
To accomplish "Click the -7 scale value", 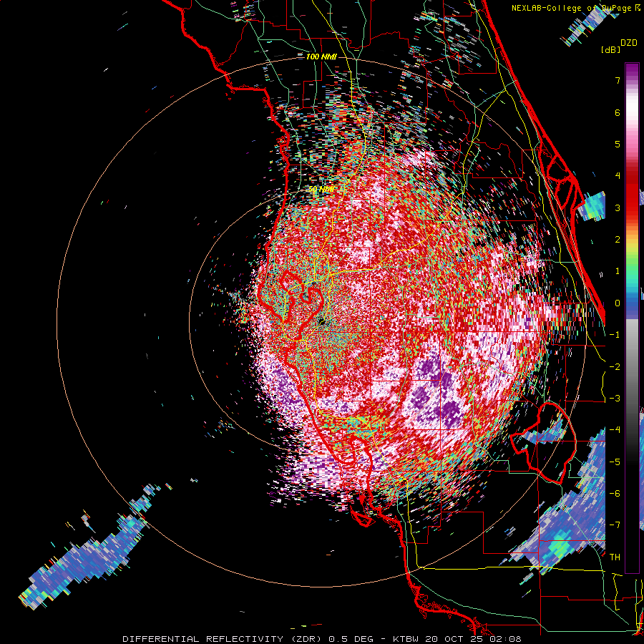I will pos(615,525).
